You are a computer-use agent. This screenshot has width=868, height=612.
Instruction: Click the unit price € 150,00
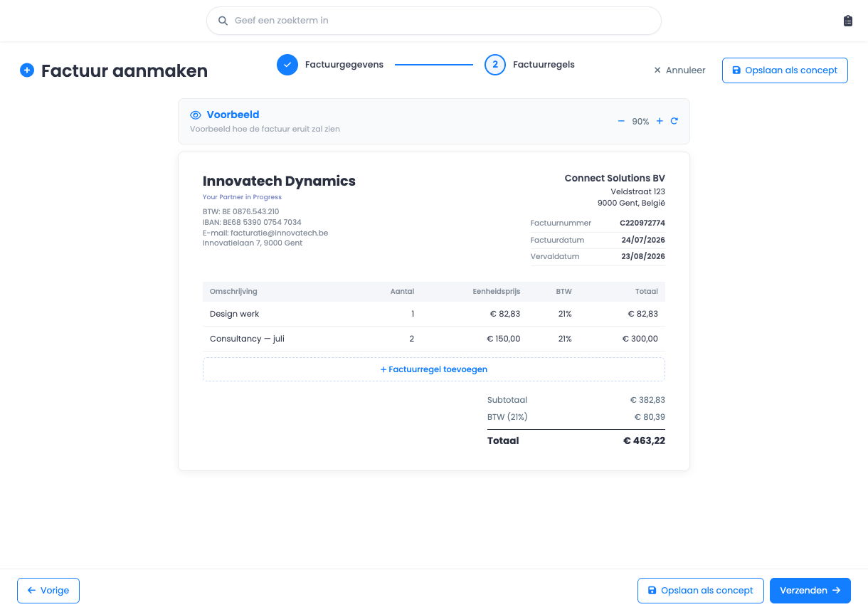[504, 339]
